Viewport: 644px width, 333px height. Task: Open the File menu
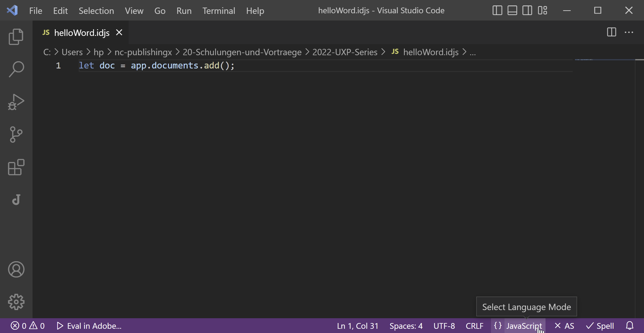tap(36, 11)
